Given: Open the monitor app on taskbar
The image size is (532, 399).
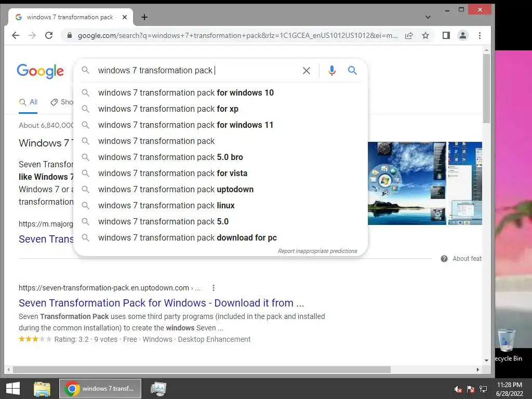Looking at the screenshot, I should point(158,389).
